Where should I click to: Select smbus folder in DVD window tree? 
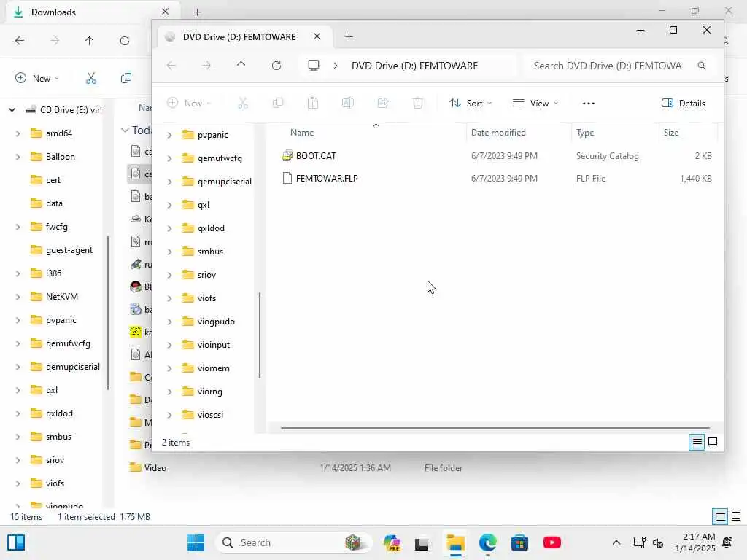[210, 252]
